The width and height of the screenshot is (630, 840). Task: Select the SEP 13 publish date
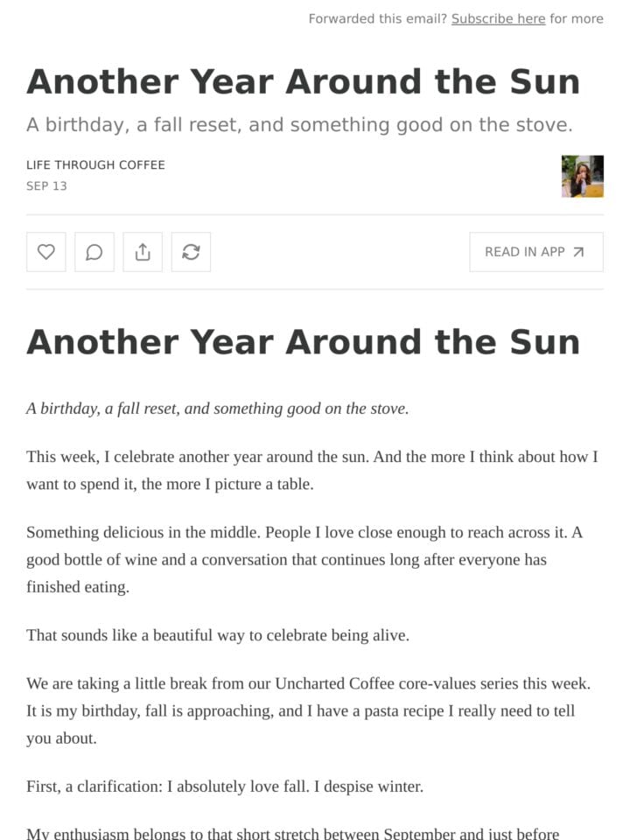click(x=46, y=185)
